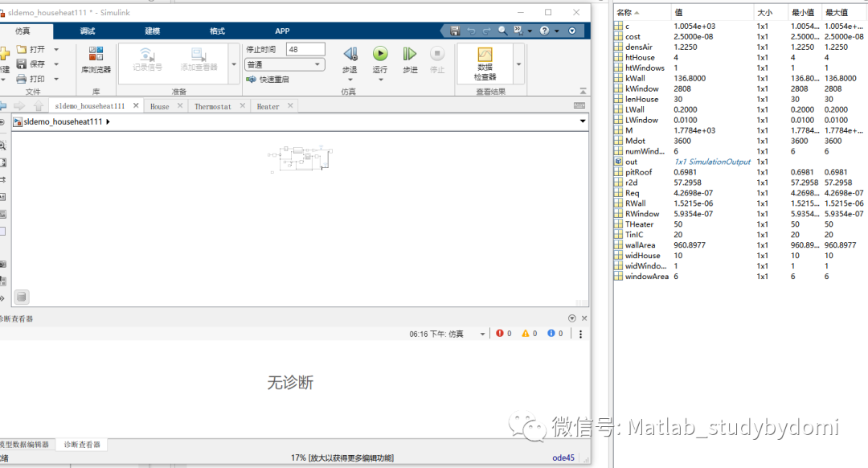Select the THeater variable in workspace
The image size is (868, 468).
point(640,224)
